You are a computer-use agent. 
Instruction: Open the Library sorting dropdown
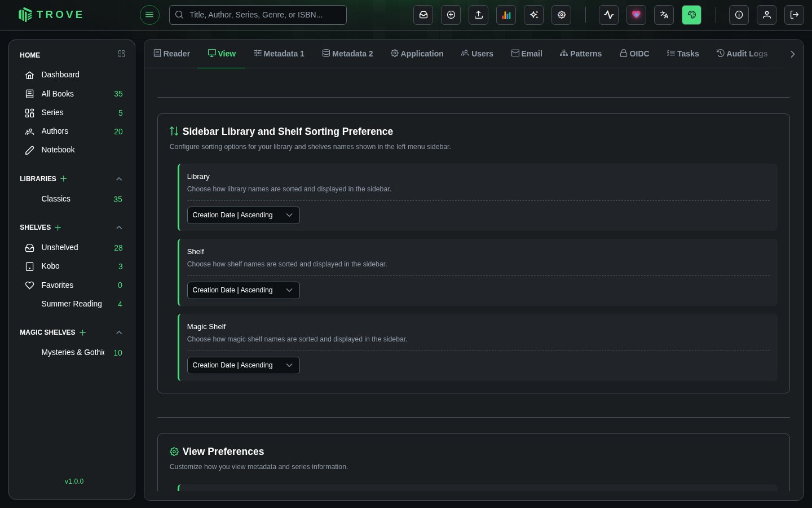[x=243, y=215]
